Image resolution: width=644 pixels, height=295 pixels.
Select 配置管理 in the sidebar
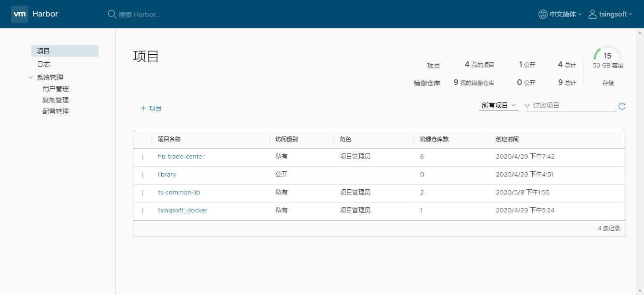pyautogui.click(x=55, y=111)
